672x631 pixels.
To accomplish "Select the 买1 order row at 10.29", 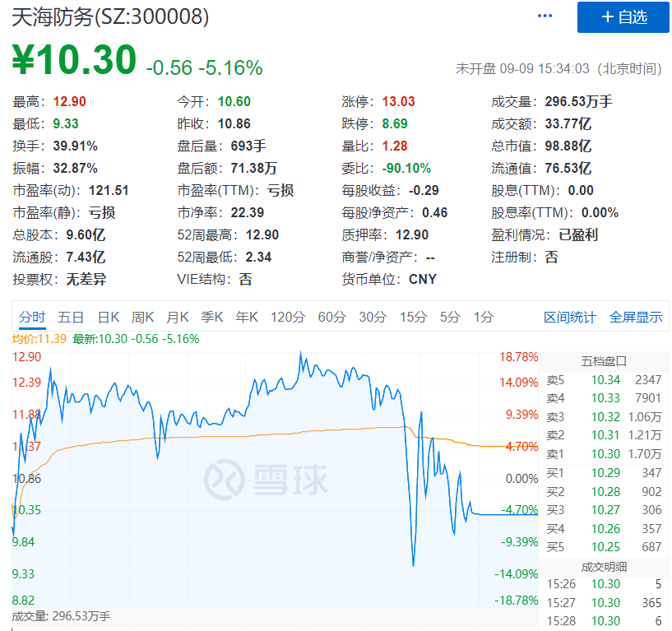I will coord(604,473).
